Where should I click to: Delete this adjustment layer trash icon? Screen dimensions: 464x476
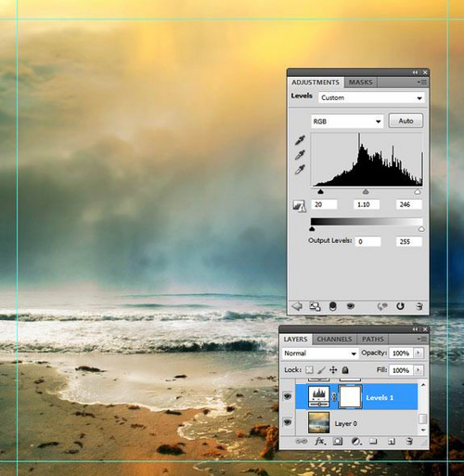419,306
